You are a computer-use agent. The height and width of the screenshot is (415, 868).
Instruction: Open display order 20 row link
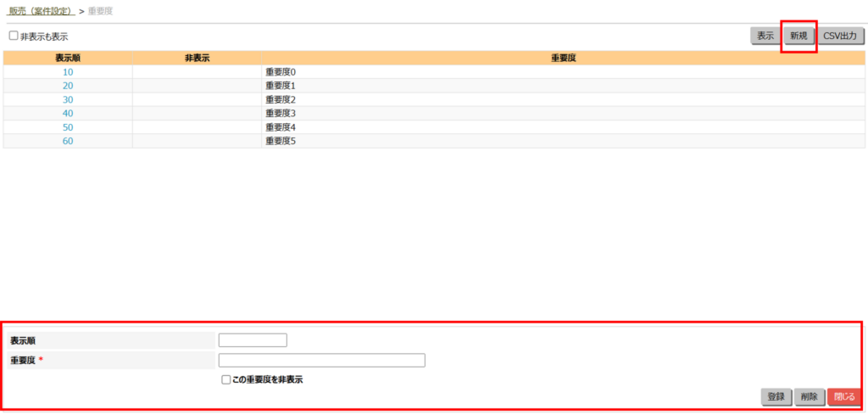(x=68, y=86)
